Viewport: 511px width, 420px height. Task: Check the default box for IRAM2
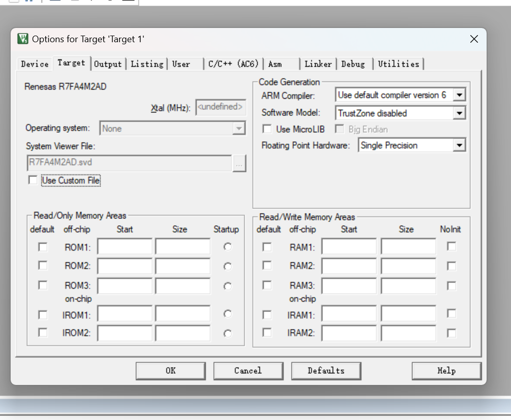(267, 333)
